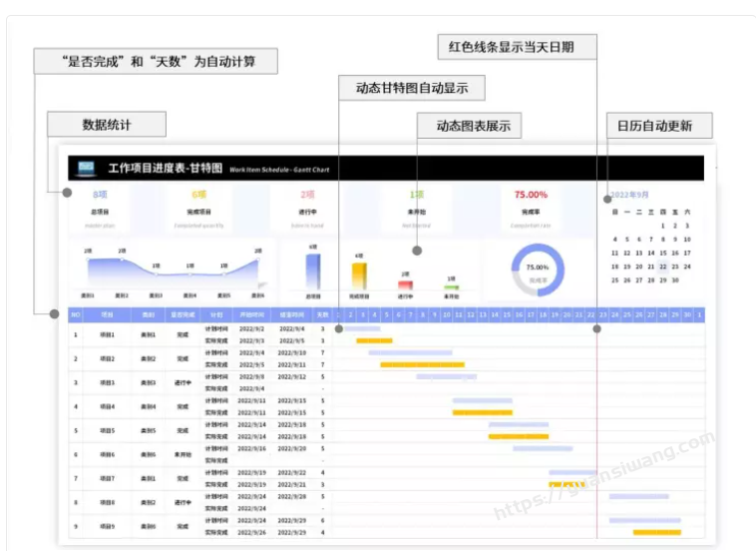Click the 日历自动更新 callout label
The height and width of the screenshot is (551, 756).
pyautogui.click(x=660, y=125)
